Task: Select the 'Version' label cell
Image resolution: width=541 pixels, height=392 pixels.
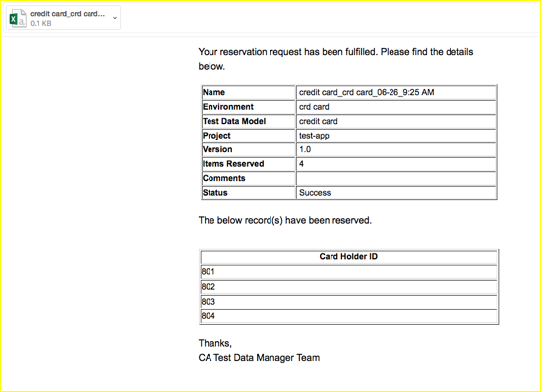Action: [249, 150]
